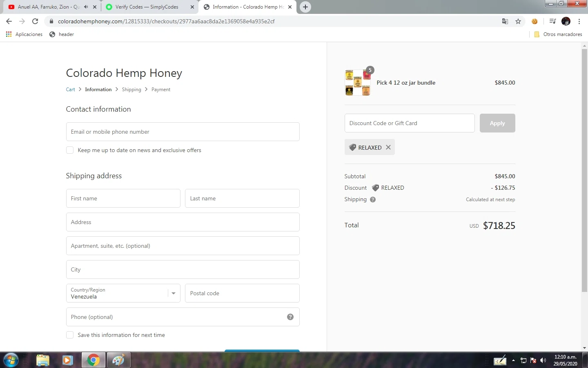Open the Windows Start menu
The height and width of the screenshot is (368, 588).
(11, 360)
